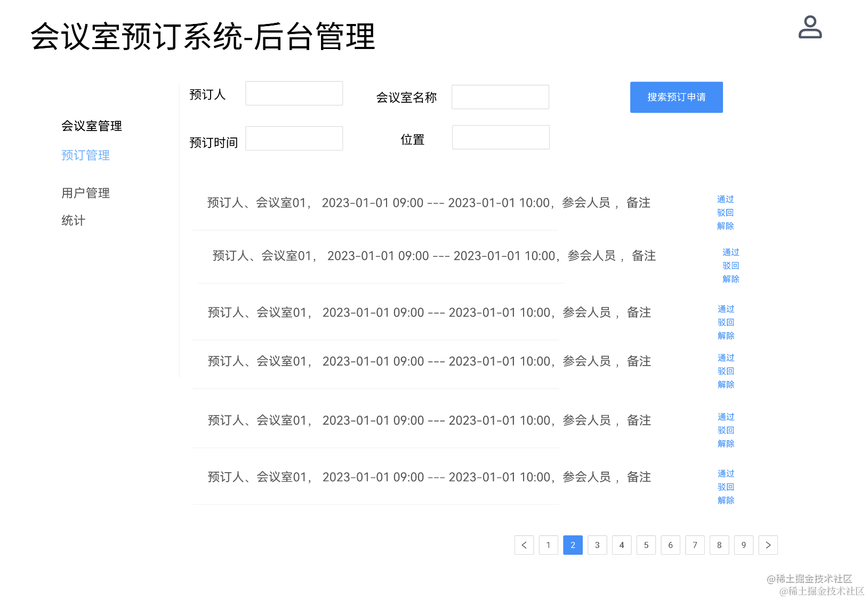Open 会议室管理 in the sidebar
Viewport: 868px width, 600px height.
click(x=92, y=126)
